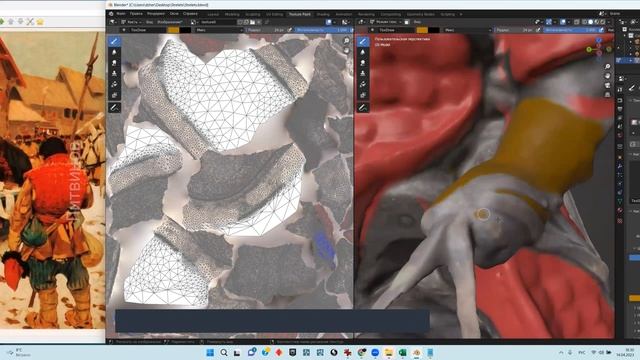Open the image browse dropdown next to texture0
The height and width of the screenshot is (360, 640).
tap(195, 22)
